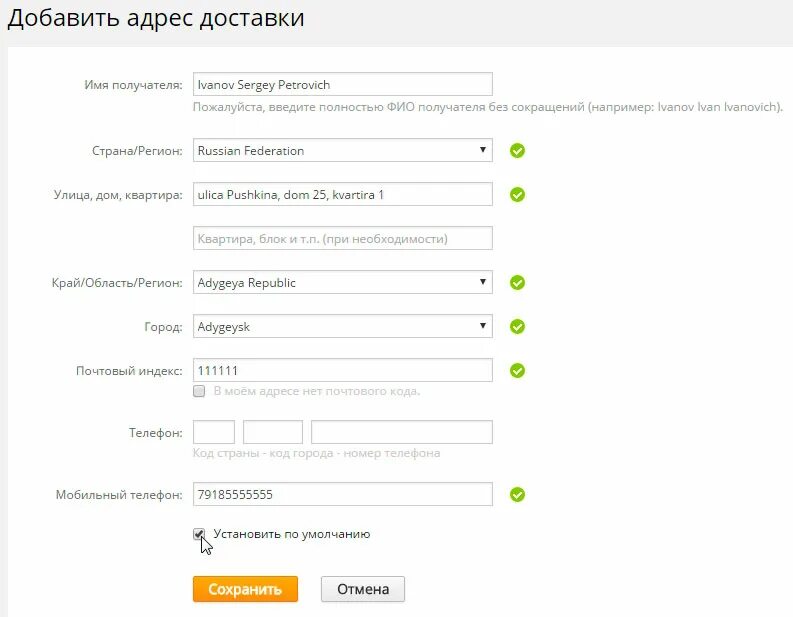Expand the Край/Область/Регион dropdown
The image size is (793, 617).
342,283
